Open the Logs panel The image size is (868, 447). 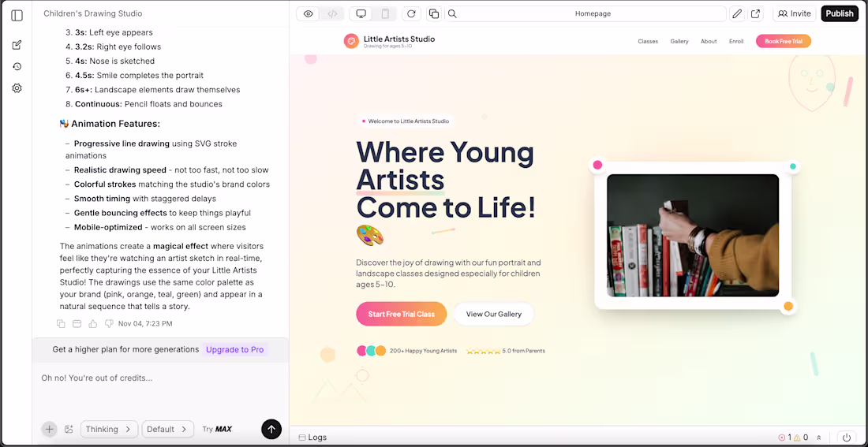click(312, 437)
